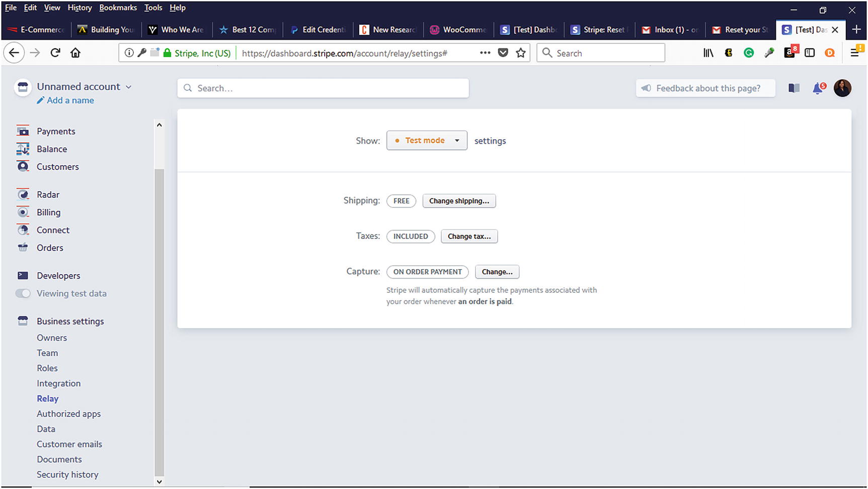Open the notifications bell
This screenshot has width=868, height=489.
819,88
